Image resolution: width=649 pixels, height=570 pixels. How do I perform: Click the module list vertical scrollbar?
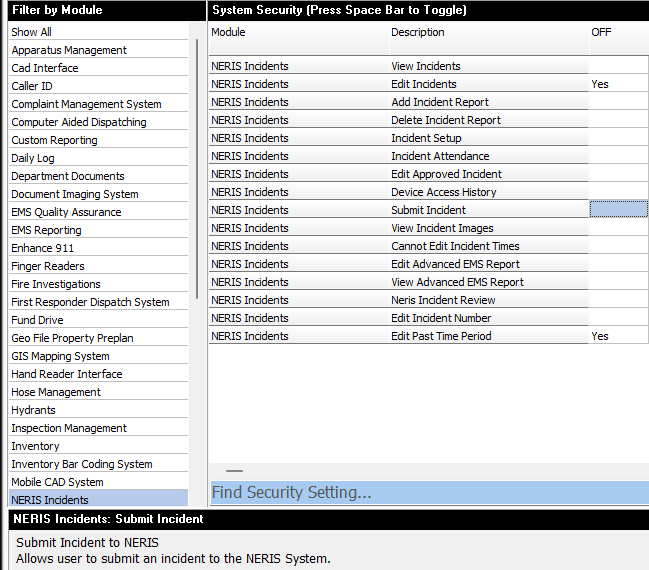click(x=197, y=169)
